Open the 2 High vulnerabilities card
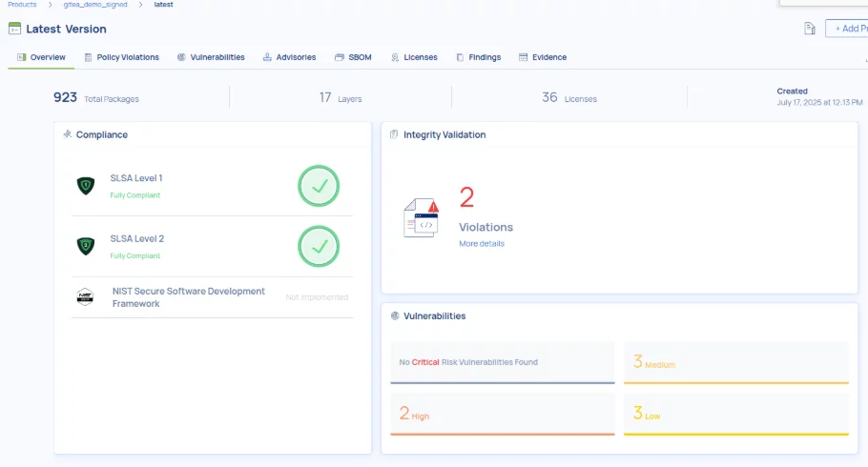This screenshot has height=467, width=868. [503, 414]
